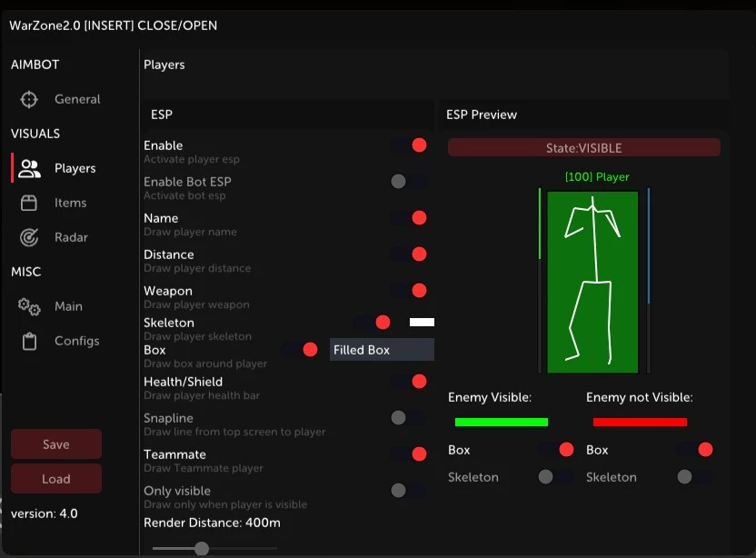Click the "version: 4.0" text
This screenshot has height=558, width=756.
(x=45, y=513)
